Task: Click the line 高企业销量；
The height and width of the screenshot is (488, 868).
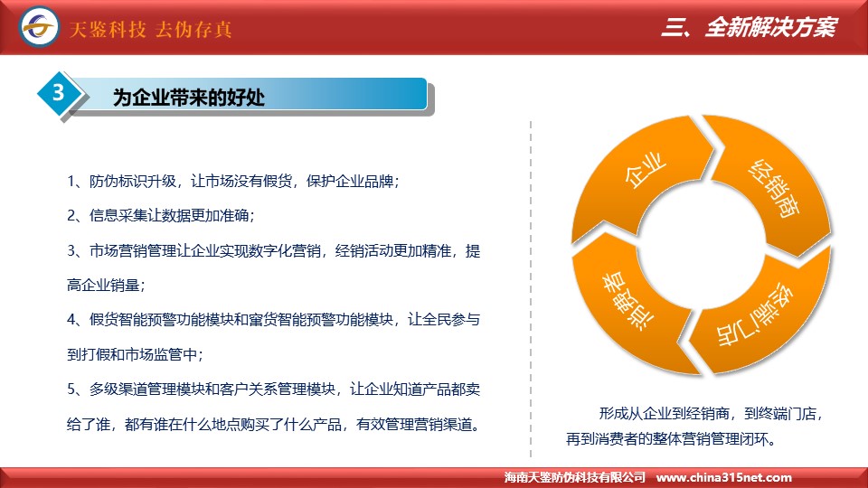Action: (106, 285)
